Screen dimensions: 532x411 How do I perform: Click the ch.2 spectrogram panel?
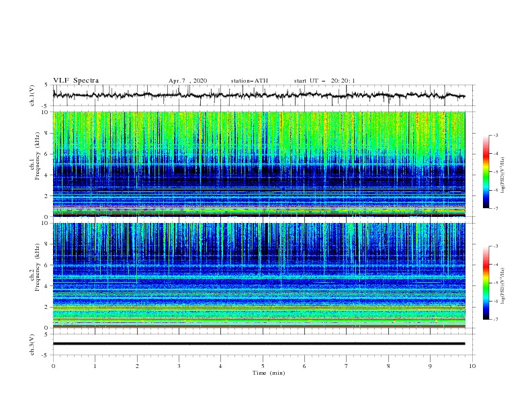[x=259, y=275]
